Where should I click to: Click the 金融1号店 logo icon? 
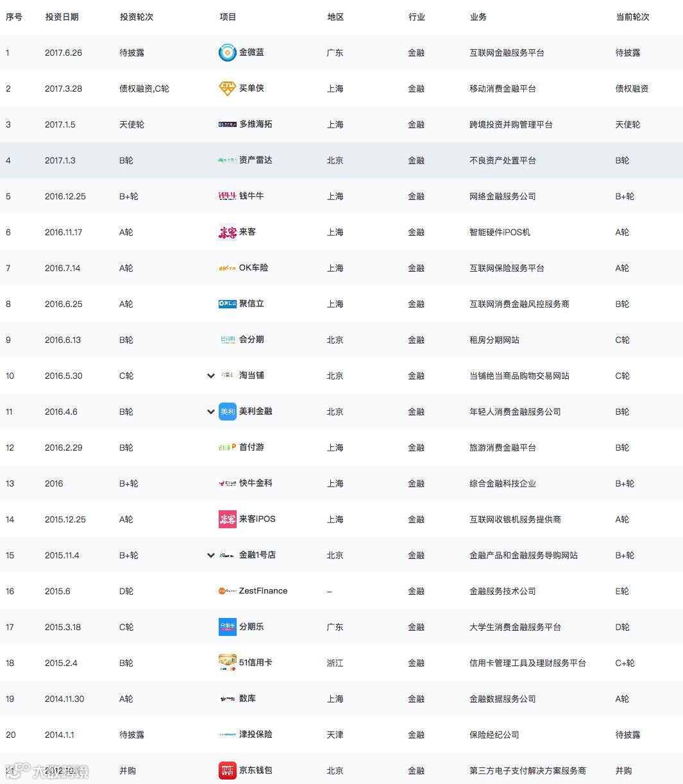pos(228,555)
